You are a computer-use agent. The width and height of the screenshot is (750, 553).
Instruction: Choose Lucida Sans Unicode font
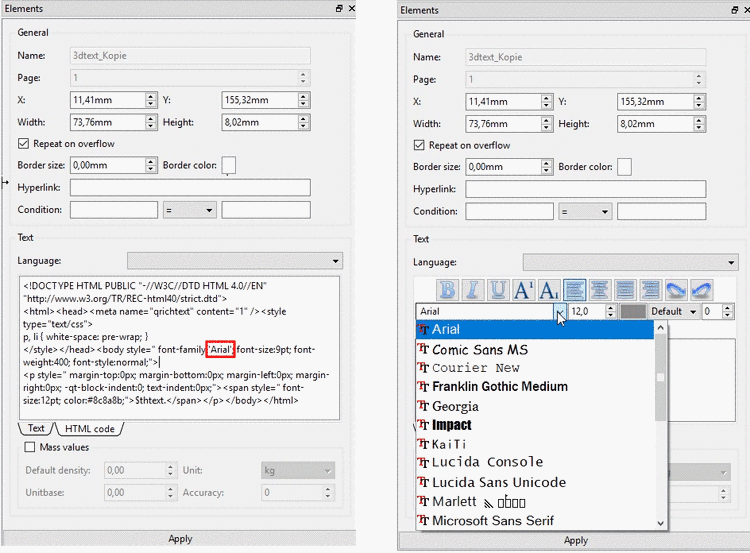point(535,482)
